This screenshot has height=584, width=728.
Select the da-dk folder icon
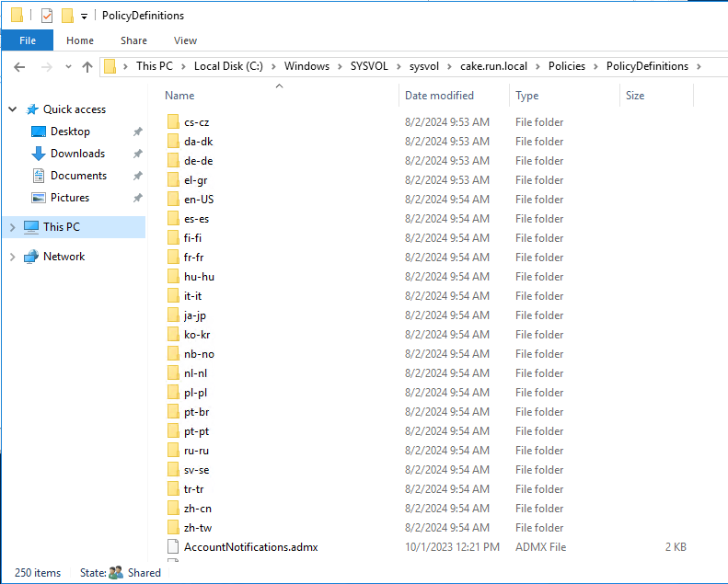click(173, 142)
